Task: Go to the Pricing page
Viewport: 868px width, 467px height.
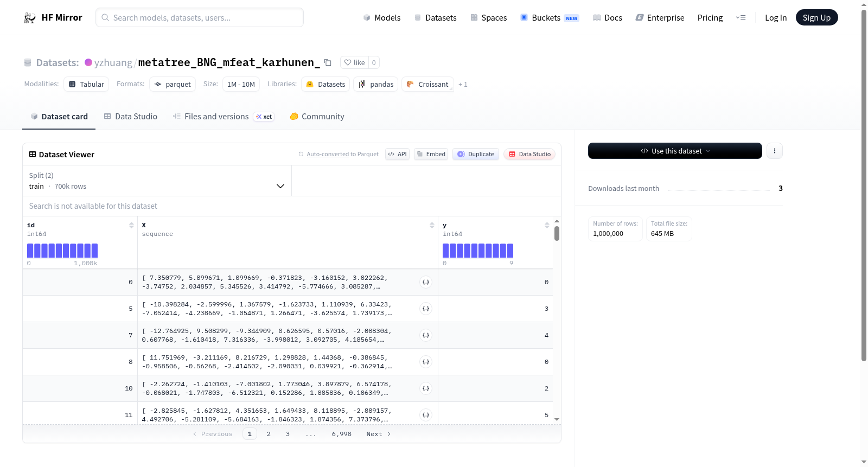Action: [x=710, y=17]
